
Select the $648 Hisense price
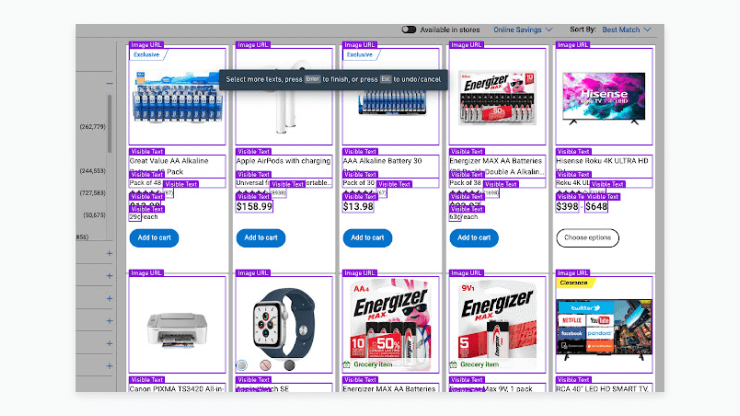(596, 207)
